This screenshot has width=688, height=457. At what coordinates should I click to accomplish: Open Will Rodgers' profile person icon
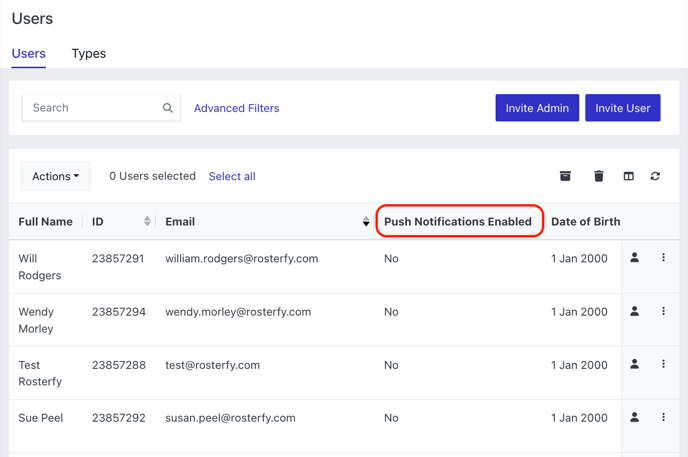click(x=634, y=257)
